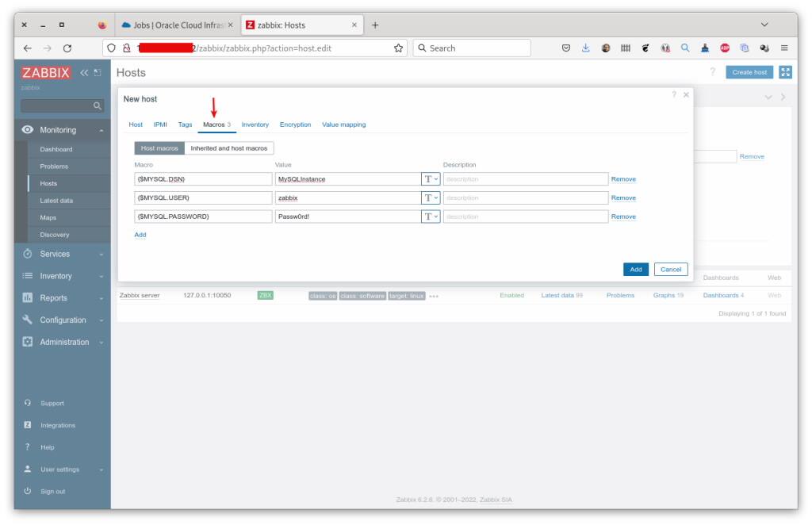Click Add link below the macro rows

(x=140, y=235)
